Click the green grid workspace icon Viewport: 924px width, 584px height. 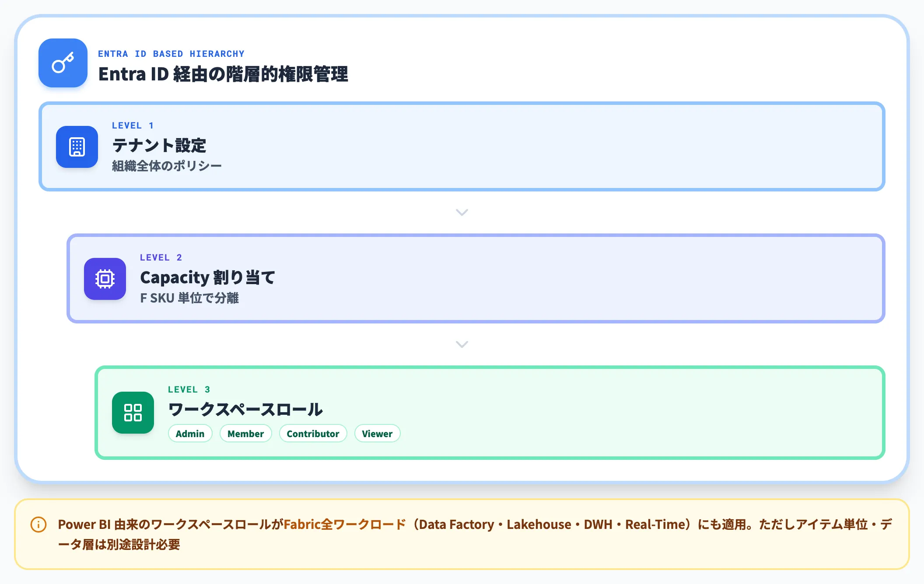(x=133, y=413)
